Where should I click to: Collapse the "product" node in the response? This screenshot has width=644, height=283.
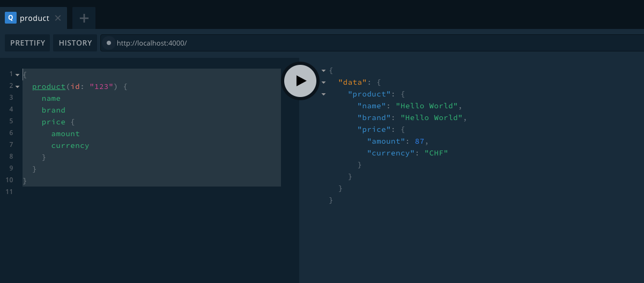click(x=323, y=94)
